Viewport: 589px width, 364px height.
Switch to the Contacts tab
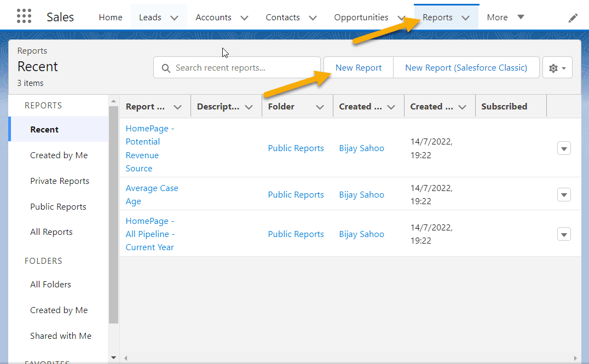point(282,17)
